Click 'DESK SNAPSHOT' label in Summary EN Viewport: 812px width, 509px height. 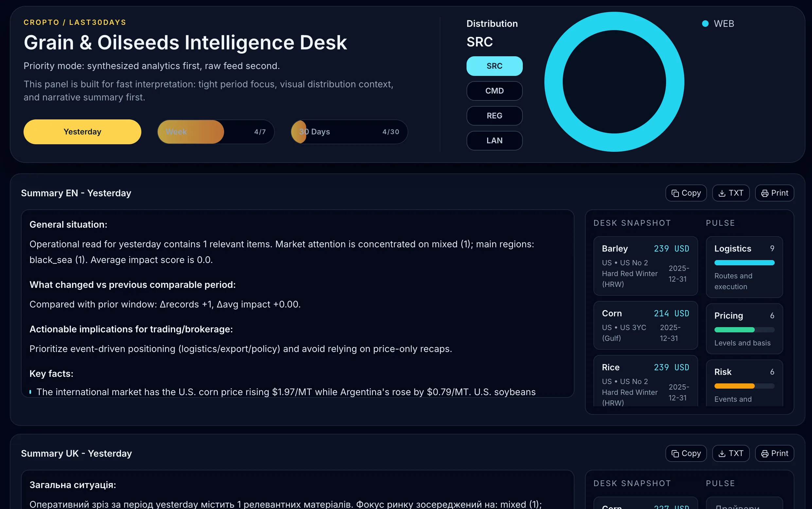632,223
